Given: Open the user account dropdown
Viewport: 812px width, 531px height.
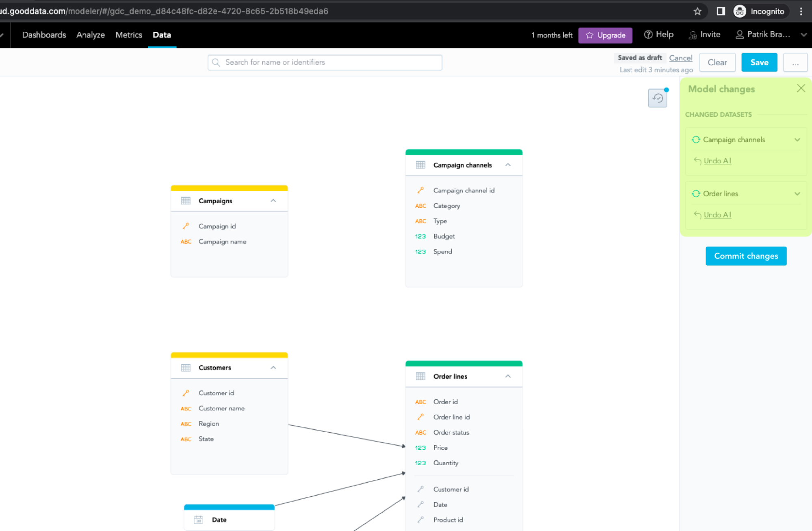Looking at the screenshot, I should tap(803, 35).
